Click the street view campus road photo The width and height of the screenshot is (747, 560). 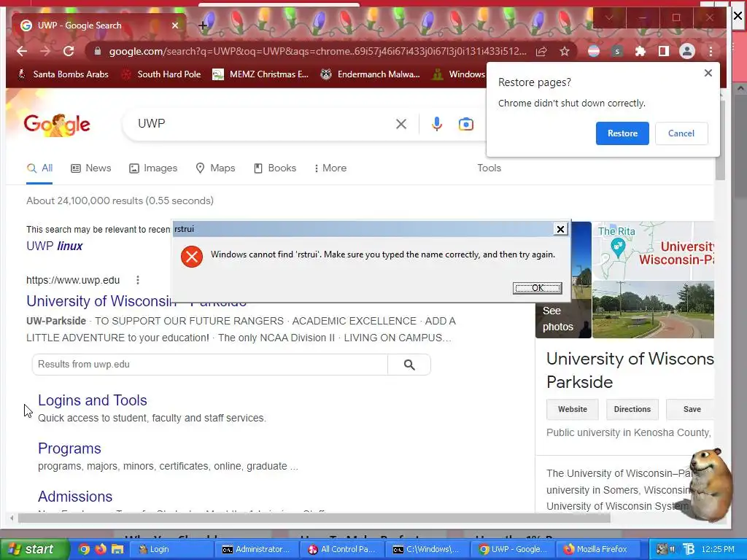coord(653,309)
